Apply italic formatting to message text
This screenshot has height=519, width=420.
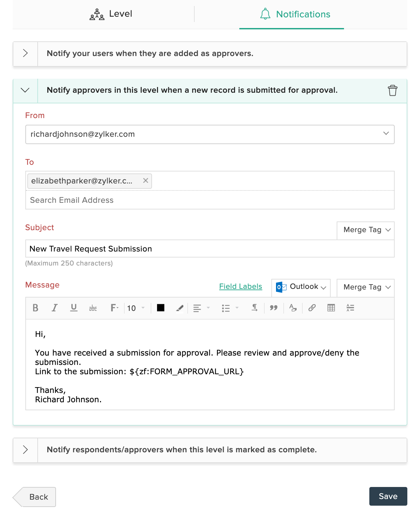pyautogui.click(x=55, y=308)
